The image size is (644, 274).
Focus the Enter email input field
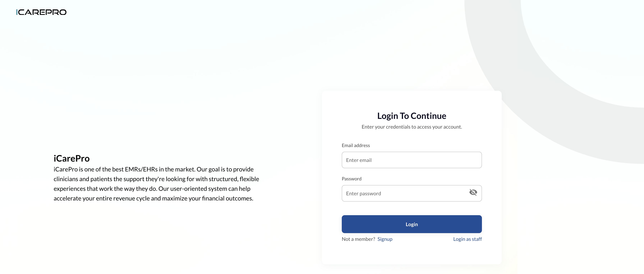[411, 160]
